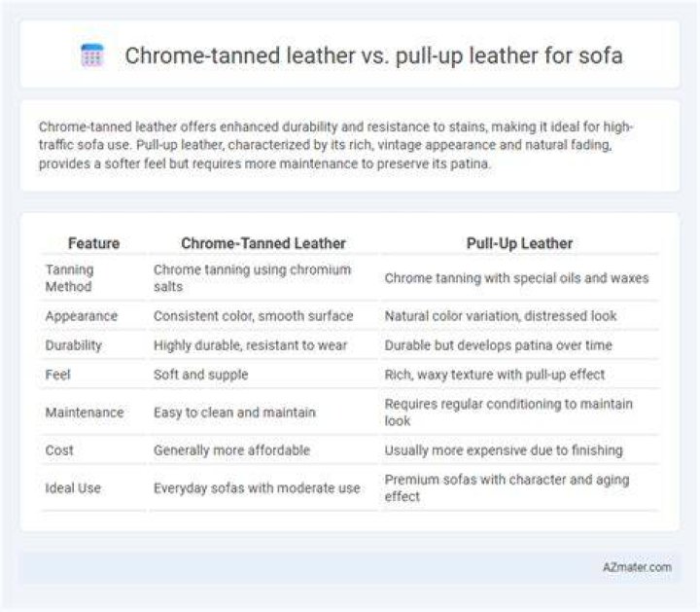The height and width of the screenshot is (612, 700).
Task: Select the Feel row label
Action: tap(58, 375)
